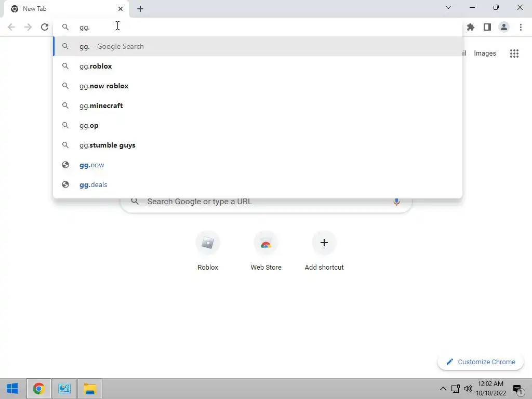532x399 pixels.
Task: Select the 'gg.now roblox' suggestion
Action: [258, 86]
